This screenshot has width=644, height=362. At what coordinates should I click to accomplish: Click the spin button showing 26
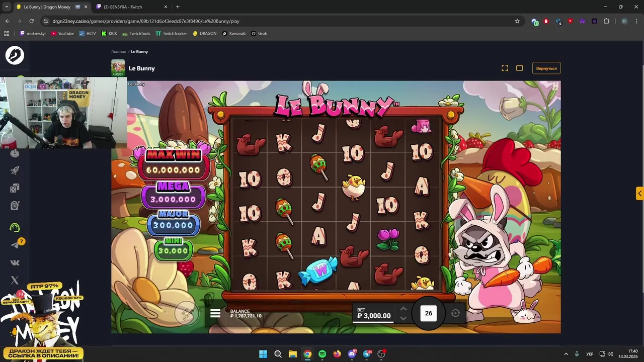pyautogui.click(x=429, y=313)
